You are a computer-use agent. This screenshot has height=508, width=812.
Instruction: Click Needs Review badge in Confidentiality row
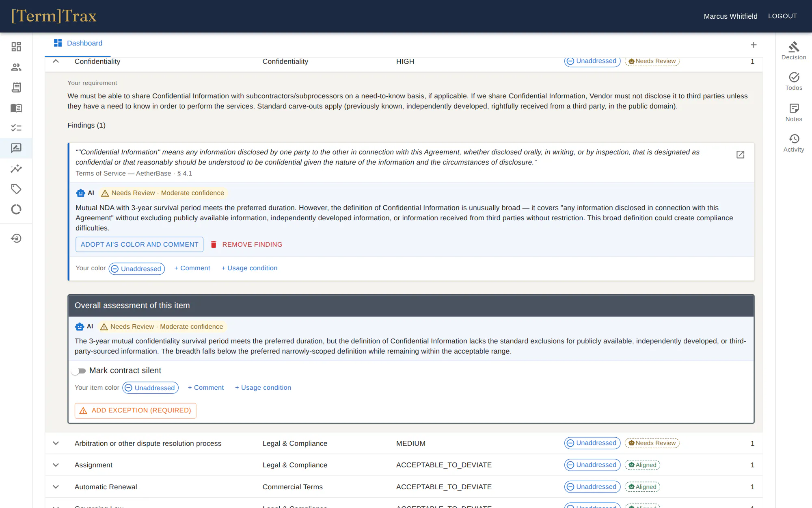tap(652, 61)
